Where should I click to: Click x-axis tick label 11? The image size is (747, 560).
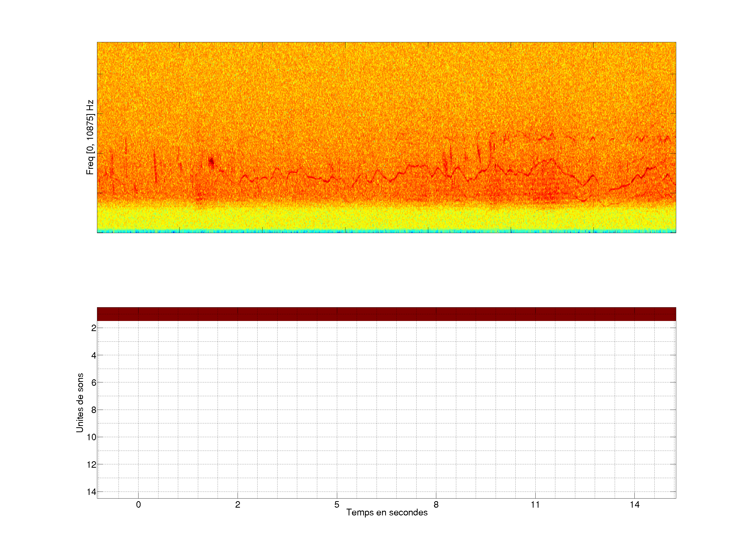coord(535,505)
